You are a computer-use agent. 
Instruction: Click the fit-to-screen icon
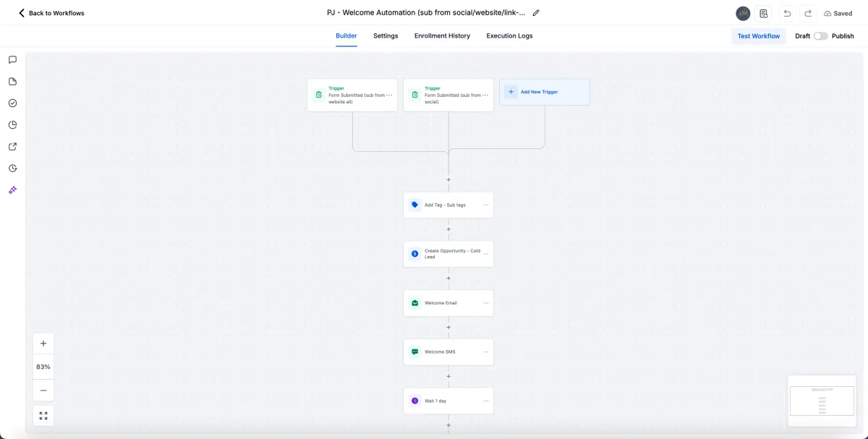tap(43, 416)
